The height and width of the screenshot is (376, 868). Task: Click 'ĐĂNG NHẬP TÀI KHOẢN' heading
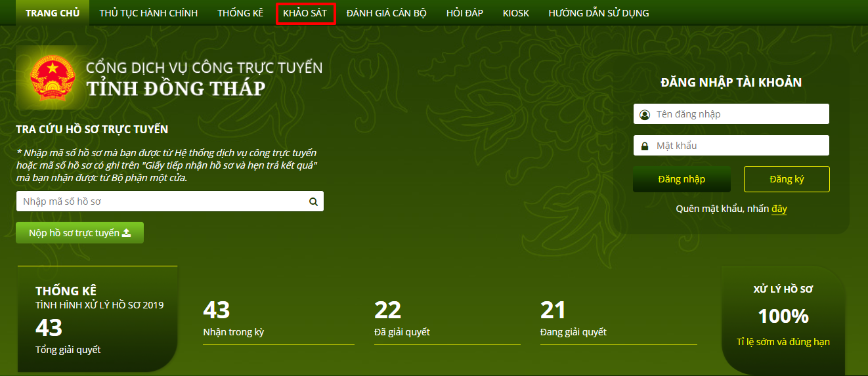[731, 83]
